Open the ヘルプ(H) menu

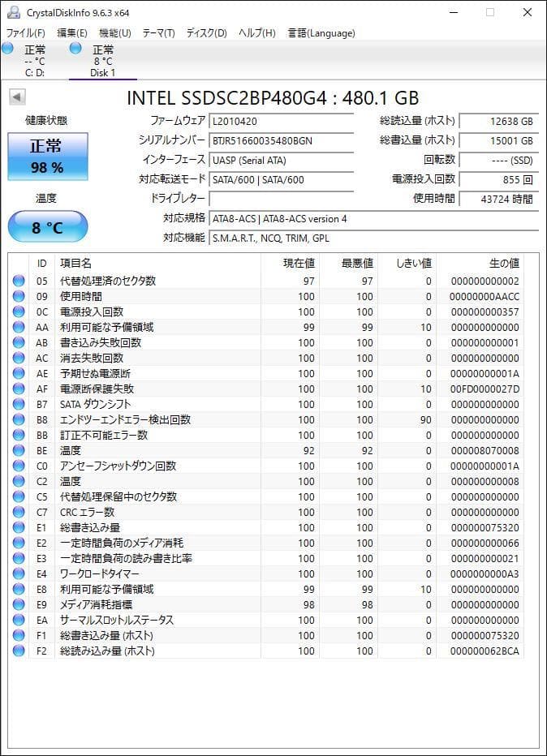click(x=257, y=32)
